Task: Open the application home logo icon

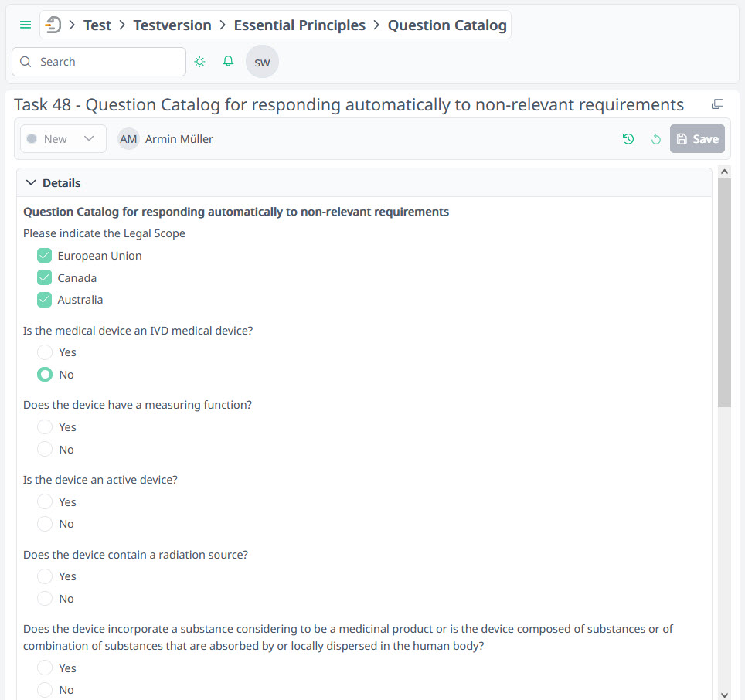Action: (53, 24)
